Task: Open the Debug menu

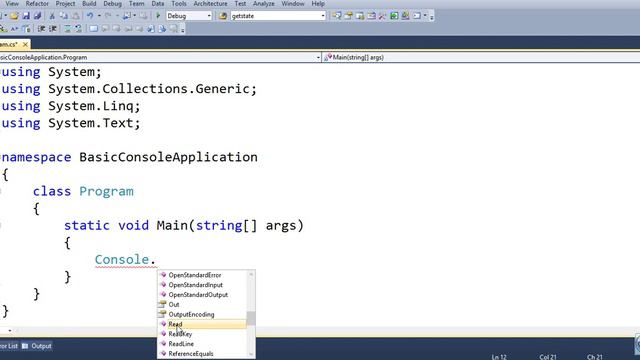Action: (x=112, y=4)
